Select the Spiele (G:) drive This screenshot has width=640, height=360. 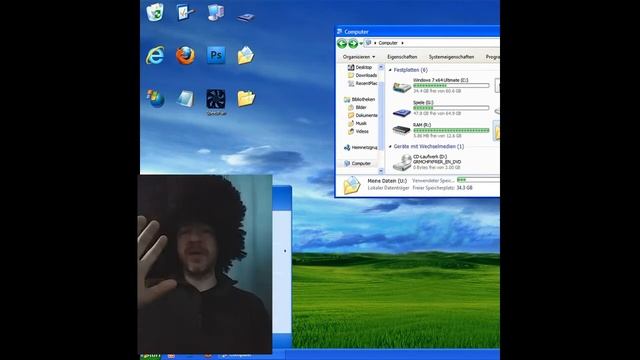click(x=441, y=108)
